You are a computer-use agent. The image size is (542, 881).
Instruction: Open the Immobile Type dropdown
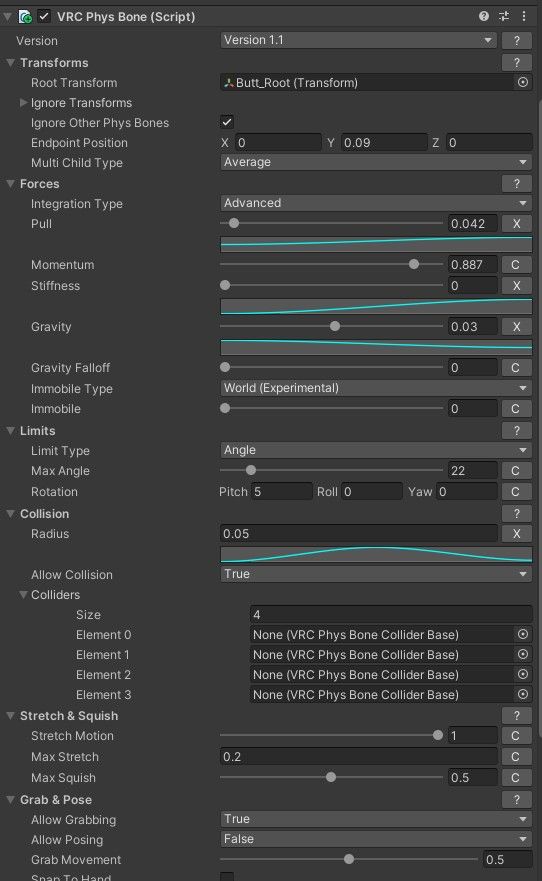376,388
